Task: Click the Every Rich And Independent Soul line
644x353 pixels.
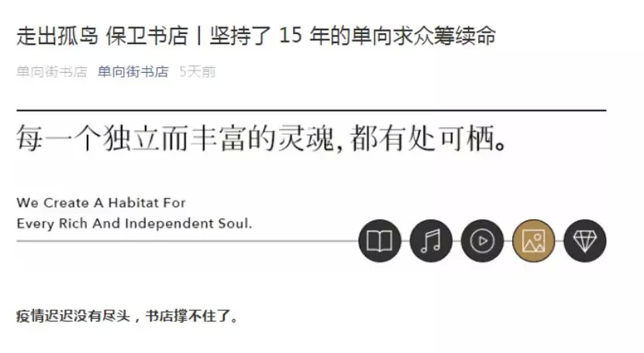Action: point(134,224)
